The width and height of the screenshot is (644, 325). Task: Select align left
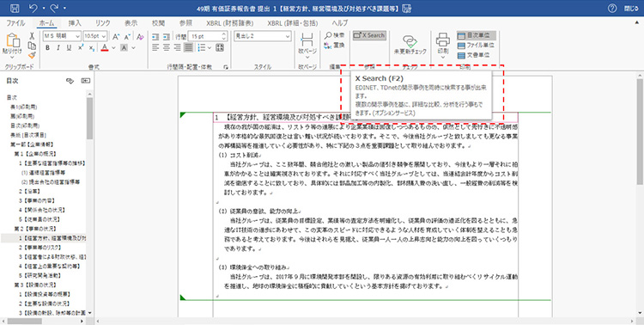tap(155, 48)
